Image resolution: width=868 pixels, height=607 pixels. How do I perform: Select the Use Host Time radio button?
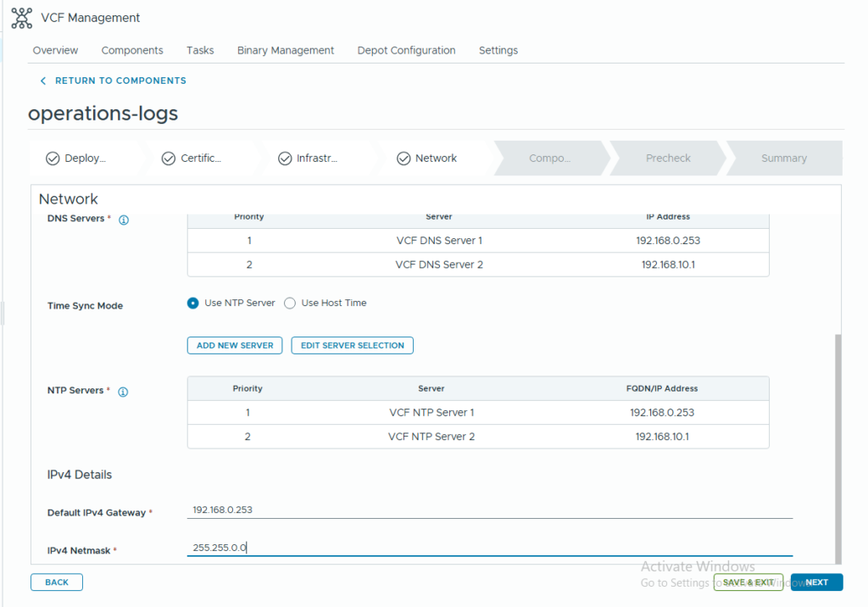(290, 303)
